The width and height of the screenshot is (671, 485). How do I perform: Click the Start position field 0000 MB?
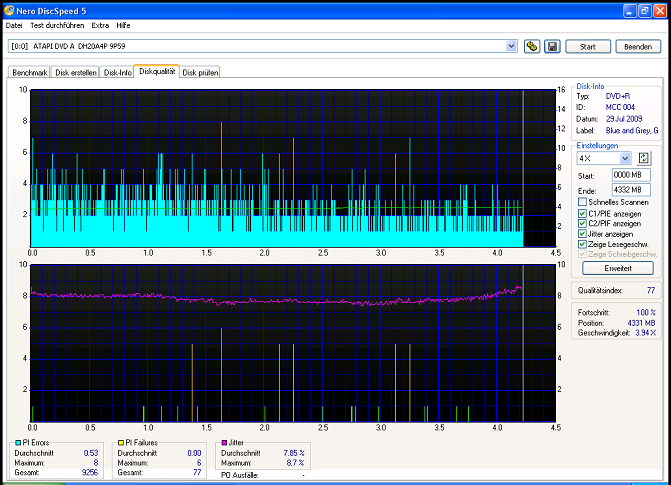coord(631,175)
